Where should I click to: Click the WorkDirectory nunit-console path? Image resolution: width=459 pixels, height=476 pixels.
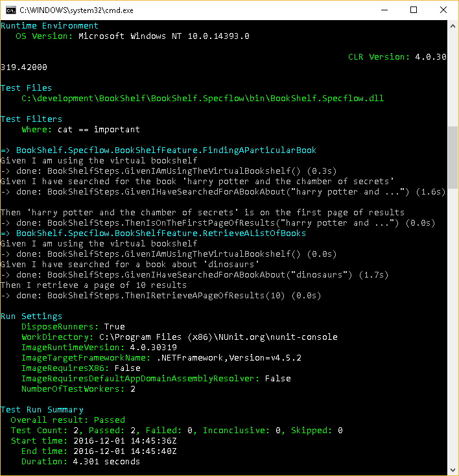pyautogui.click(x=218, y=337)
